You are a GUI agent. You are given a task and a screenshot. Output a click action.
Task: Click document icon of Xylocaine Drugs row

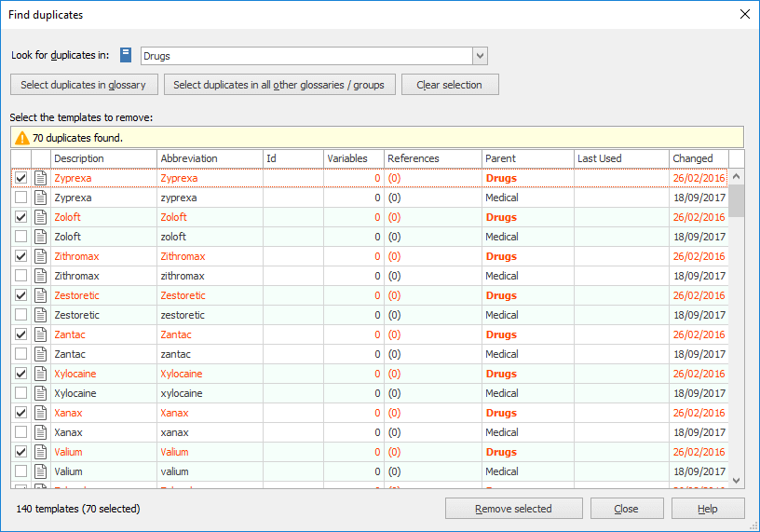[x=41, y=374]
